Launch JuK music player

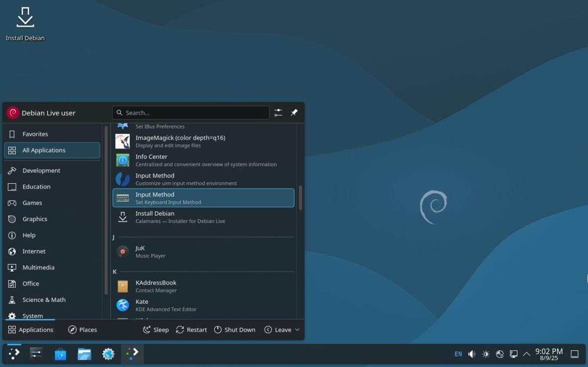coord(203,251)
